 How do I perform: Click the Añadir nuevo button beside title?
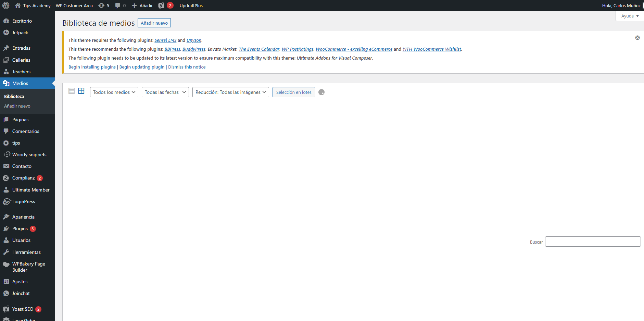(154, 23)
